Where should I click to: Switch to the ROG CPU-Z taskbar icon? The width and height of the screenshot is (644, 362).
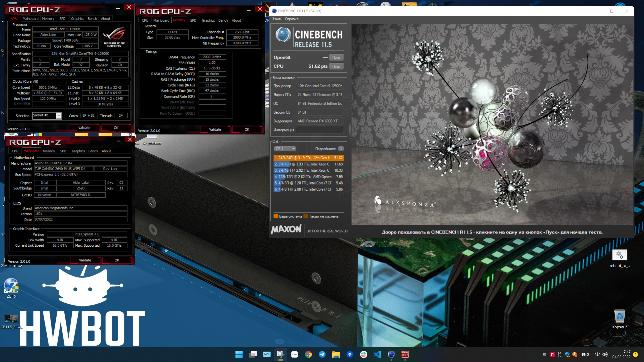405,354
